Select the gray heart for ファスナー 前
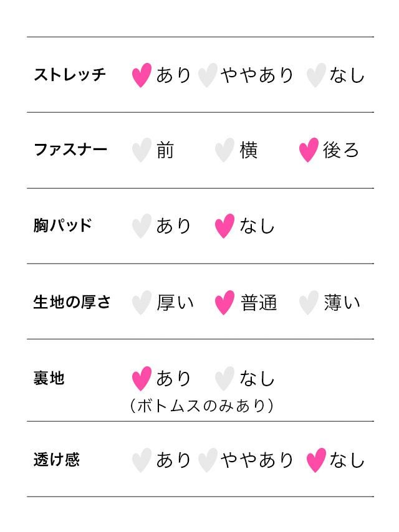The width and height of the screenshot is (399, 532). pos(142,151)
